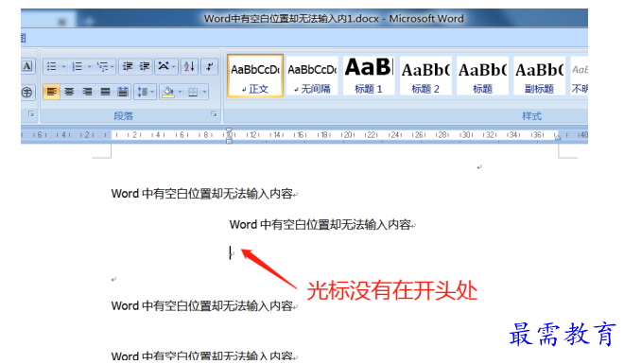Open the font dialog launcher
This screenshot has width=624, height=364.
click(31, 114)
